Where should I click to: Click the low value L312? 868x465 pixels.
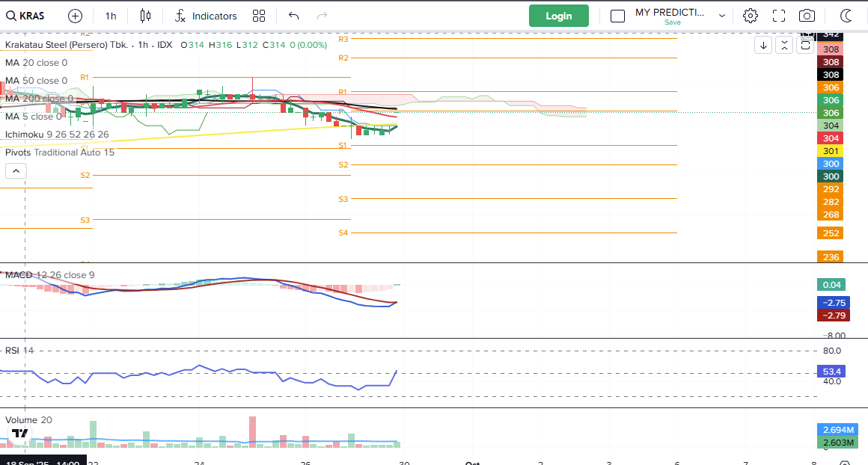point(248,45)
